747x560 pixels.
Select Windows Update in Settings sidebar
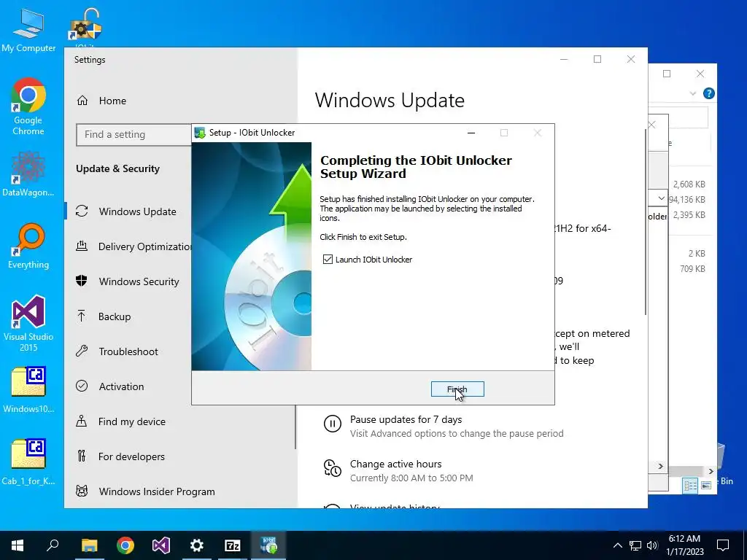pyautogui.click(x=137, y=211)
